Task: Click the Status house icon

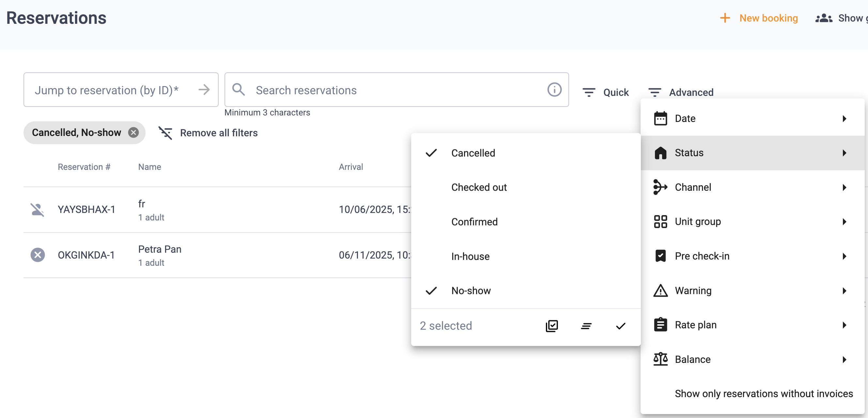Action: pos(660,153)
